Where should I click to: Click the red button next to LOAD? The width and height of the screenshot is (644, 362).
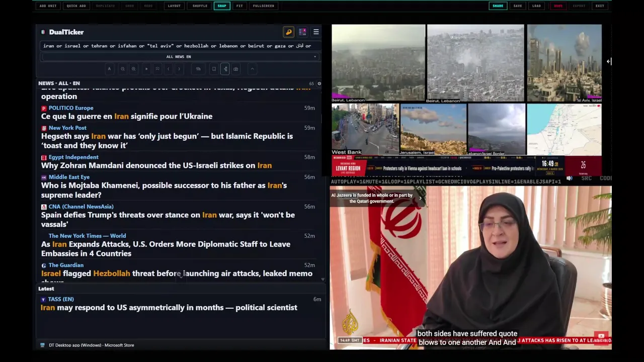click(558, 6)
